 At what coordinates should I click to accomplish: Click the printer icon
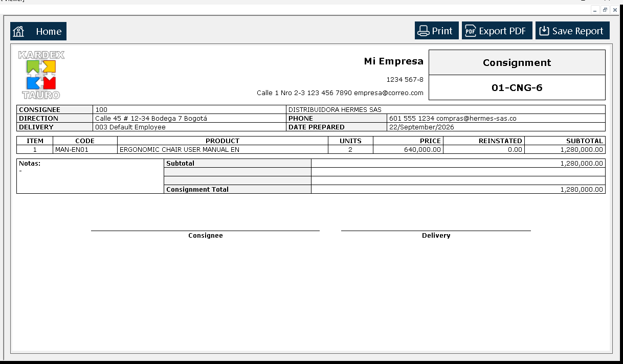(x=424, y=31)
